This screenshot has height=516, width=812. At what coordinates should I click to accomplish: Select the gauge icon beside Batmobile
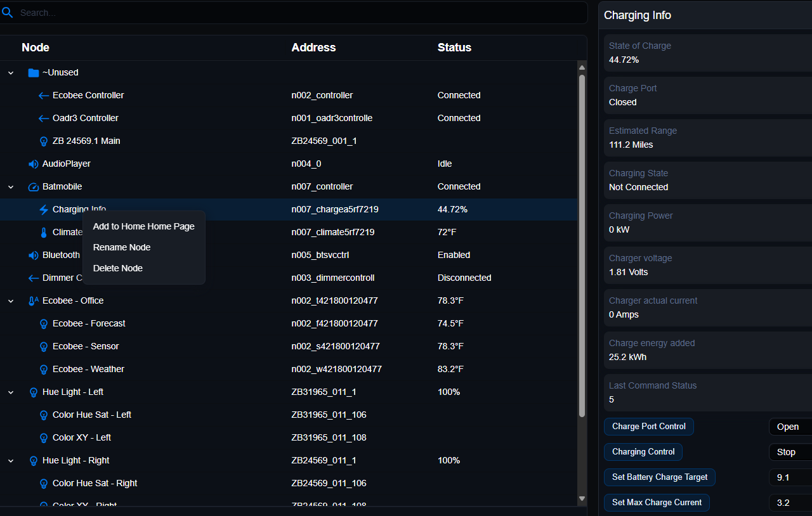[33, 186]
